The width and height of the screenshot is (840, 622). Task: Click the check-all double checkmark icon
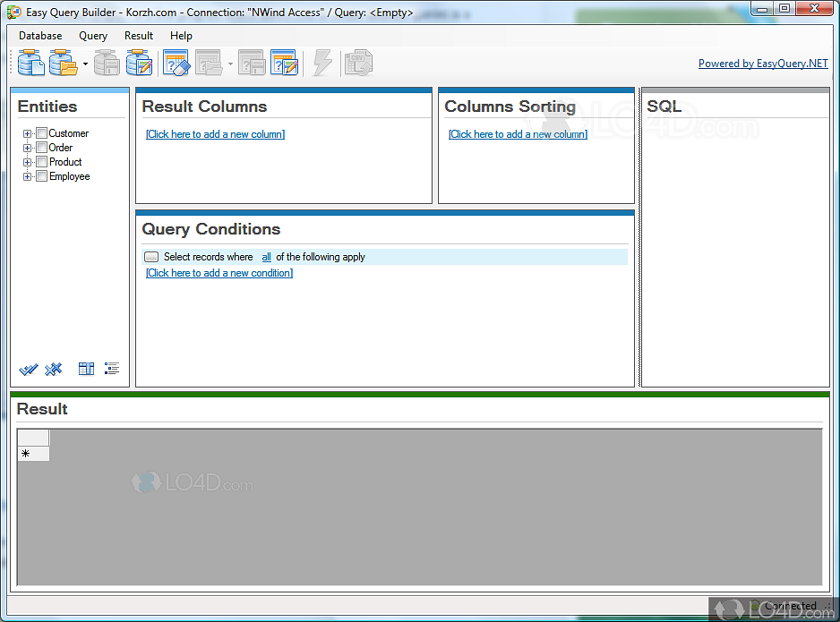point(29,369)
